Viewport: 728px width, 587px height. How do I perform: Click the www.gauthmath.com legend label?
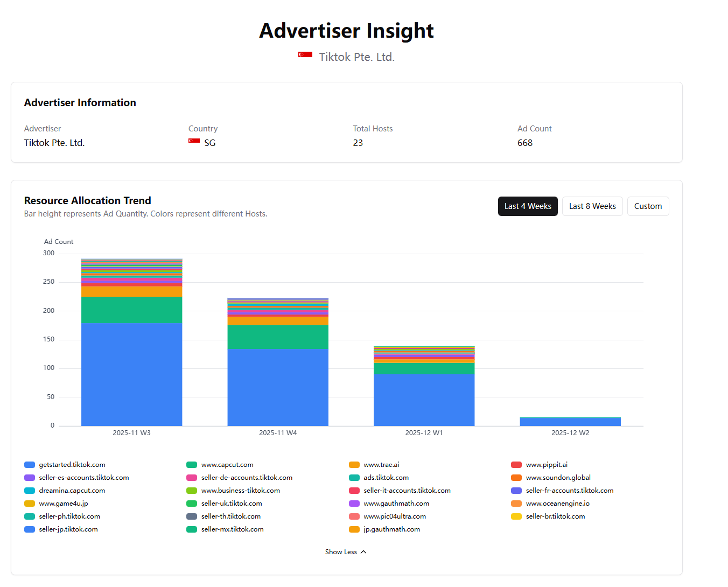click(x=396, y=504)
